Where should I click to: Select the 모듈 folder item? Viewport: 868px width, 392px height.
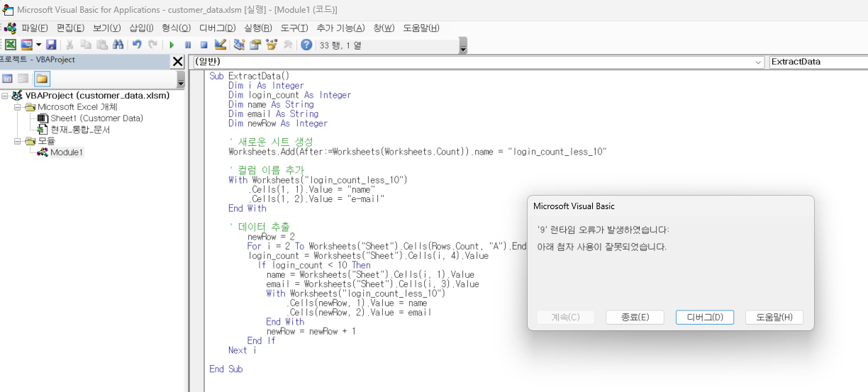(x=45, y=141)
